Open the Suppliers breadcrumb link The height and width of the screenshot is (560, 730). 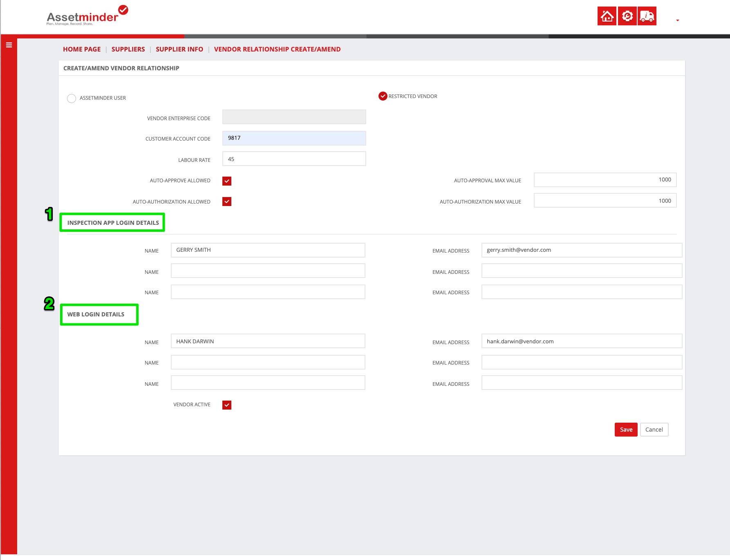pos(128,49)
